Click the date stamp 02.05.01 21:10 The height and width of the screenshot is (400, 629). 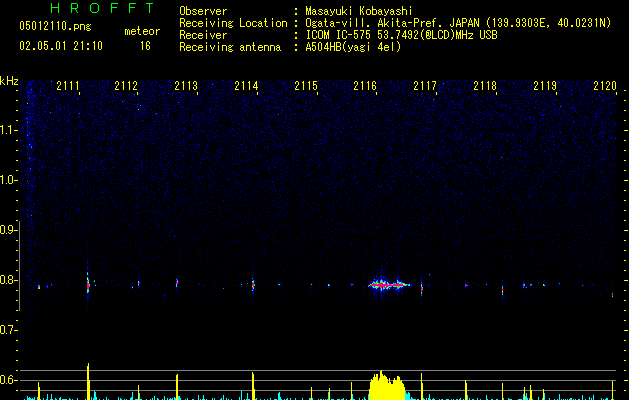pyautogui.click(x=61, y=46)
